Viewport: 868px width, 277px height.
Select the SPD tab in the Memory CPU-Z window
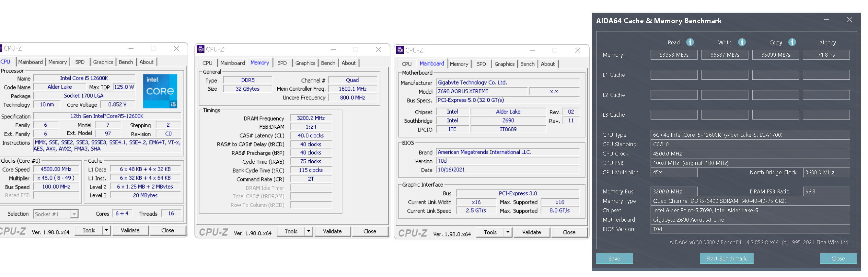[x=282, y=63]
